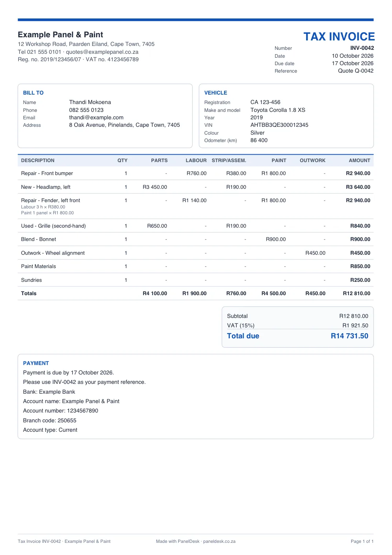Click the PAINT column header
This screenshot has width=392, height=555.
coord(279,161)
